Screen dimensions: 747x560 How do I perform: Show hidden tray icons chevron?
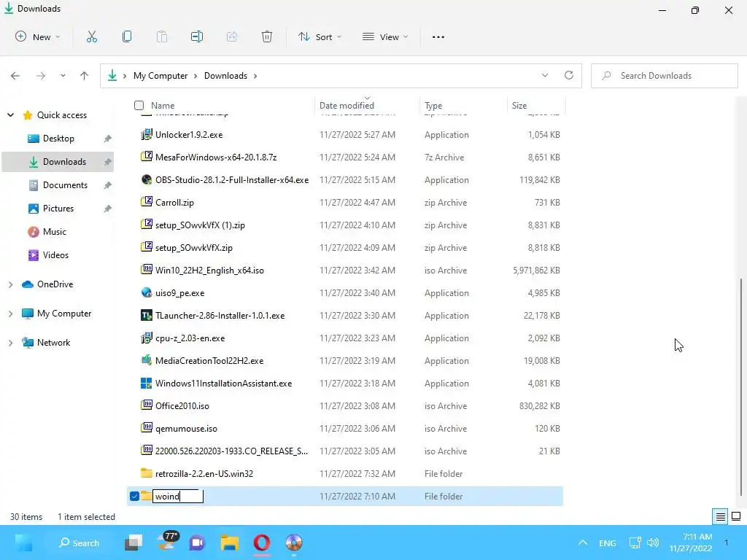(x=583, y=542)
